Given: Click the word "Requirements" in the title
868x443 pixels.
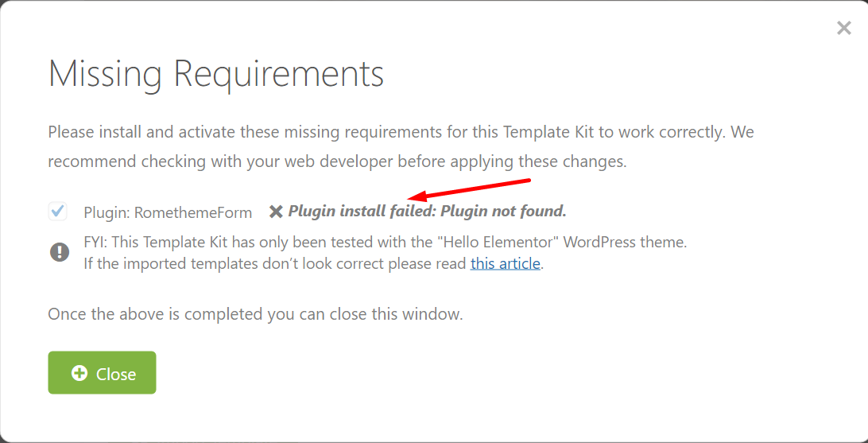Looking at the screenshot, I should (278, 74).
